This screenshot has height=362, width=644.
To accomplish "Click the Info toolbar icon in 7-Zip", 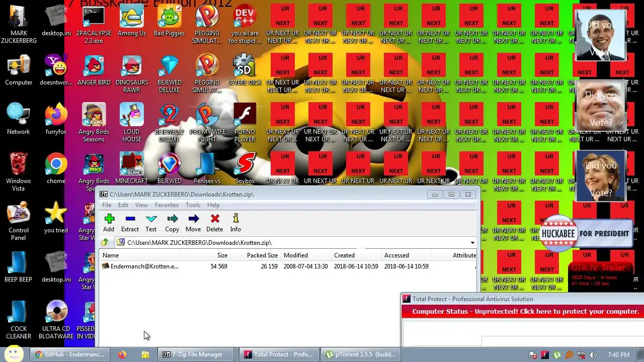I will [235, 223].
